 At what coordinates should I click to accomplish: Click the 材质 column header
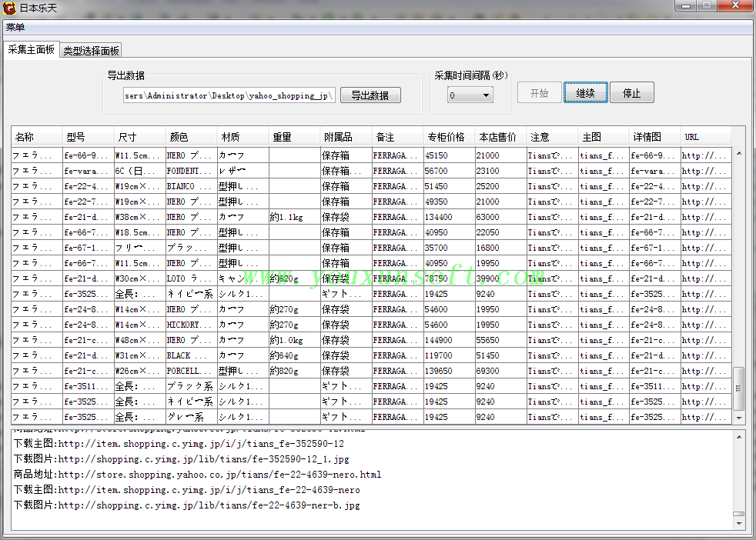(x=243, y=137)
